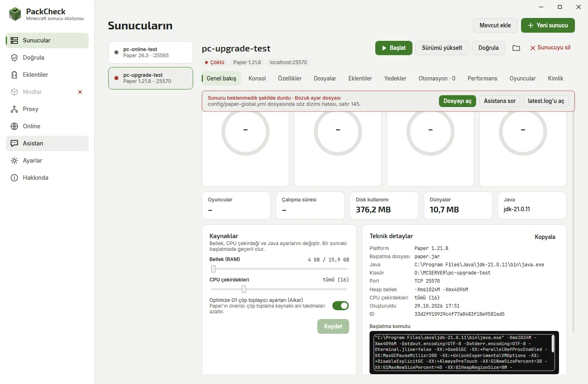The width and height of the screenshot is (588, 384).
Task: Switch to the Performans tab
Action: [x=482, y=78]
